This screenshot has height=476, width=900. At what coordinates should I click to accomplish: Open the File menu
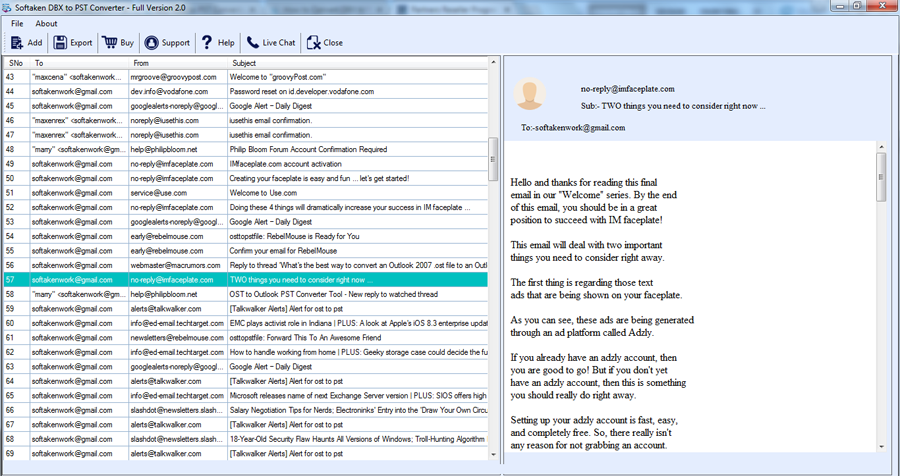click(17, 24)
